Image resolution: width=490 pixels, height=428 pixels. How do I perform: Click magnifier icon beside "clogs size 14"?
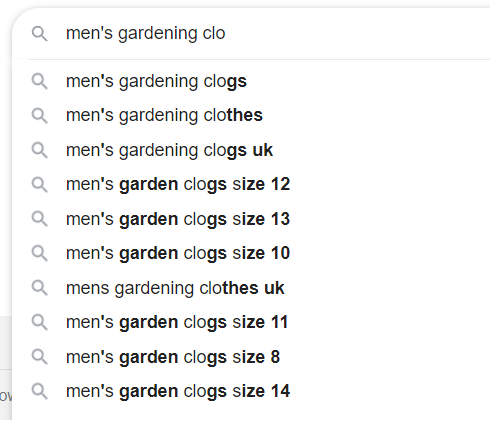point(40,391)
